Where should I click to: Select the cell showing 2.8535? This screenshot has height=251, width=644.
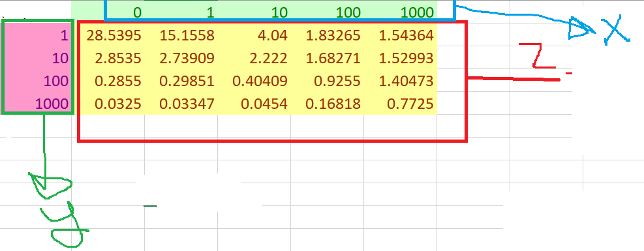[108, 58]
